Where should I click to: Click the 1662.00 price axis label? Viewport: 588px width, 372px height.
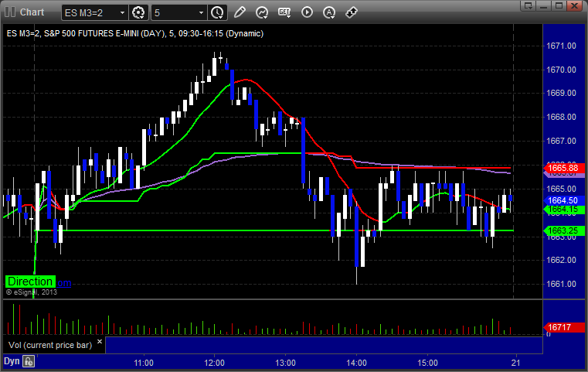[561, 260]
